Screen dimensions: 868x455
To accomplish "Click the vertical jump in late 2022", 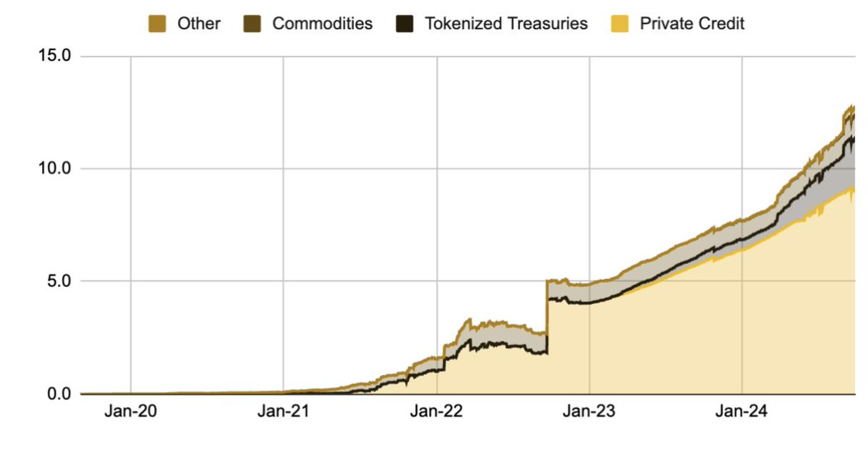I will click(547, 311).
